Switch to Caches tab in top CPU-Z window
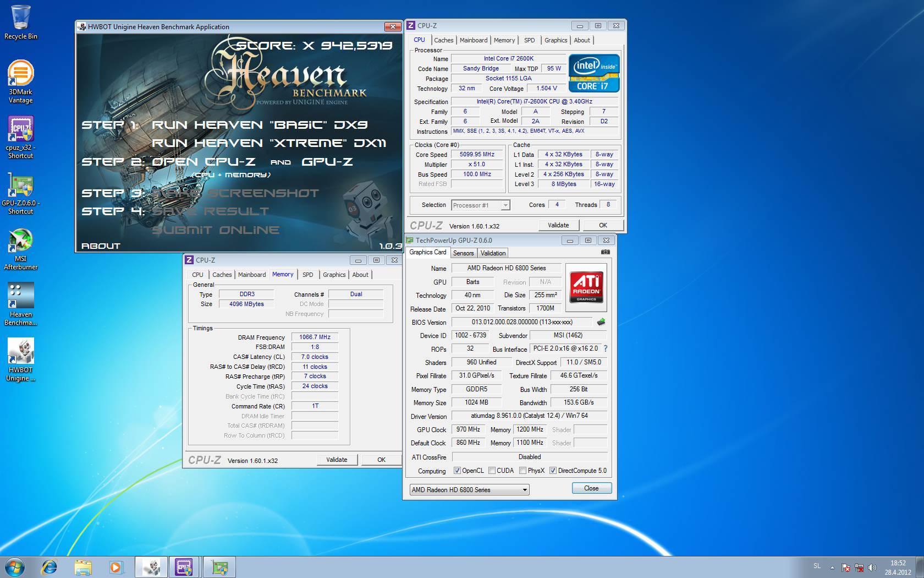This screenshot has width=924, height=578. (x=444, y=40)
